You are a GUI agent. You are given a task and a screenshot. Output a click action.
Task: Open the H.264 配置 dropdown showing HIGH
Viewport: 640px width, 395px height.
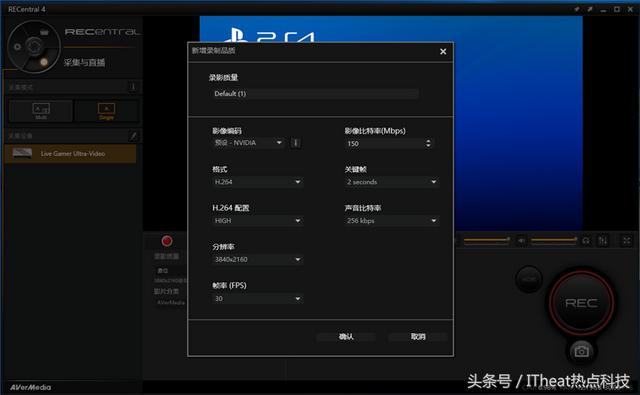tap(257, 220)
